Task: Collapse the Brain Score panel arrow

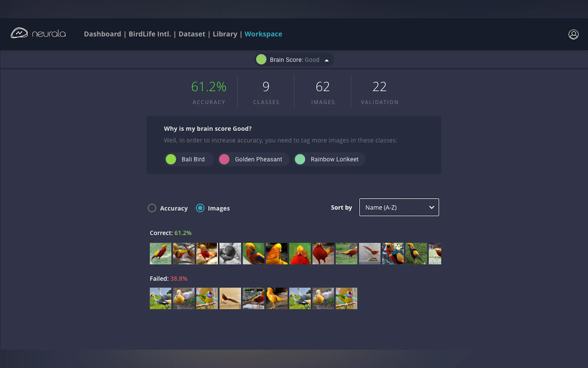Action: click(x=326, y=60)
